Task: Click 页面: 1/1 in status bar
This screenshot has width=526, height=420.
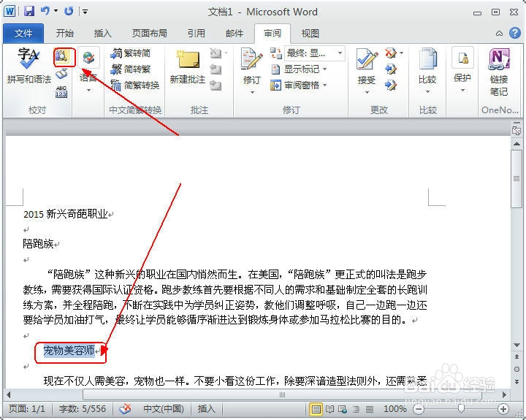Action: [27, 409]
